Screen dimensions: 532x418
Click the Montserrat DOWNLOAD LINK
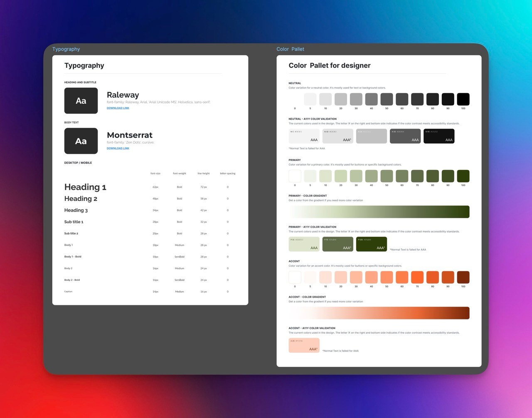pyautogui.click(x=118, y=148)
